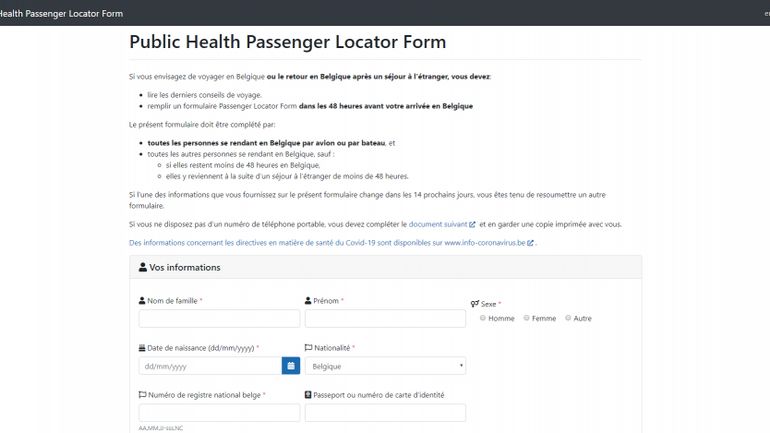Focus the Prénom text field
The width and height of the screenshot is (770, 433).
pyautogui.click(x=385, y=319)
